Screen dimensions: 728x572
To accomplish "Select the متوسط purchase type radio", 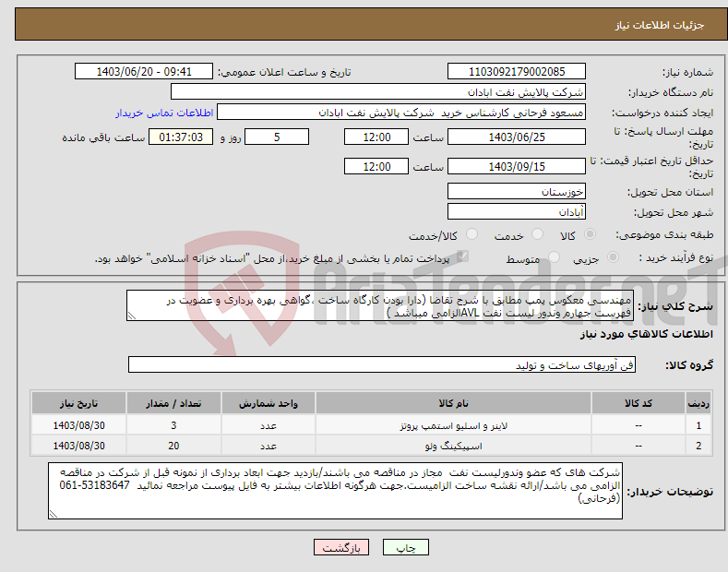I will click(x=554, y=256).
